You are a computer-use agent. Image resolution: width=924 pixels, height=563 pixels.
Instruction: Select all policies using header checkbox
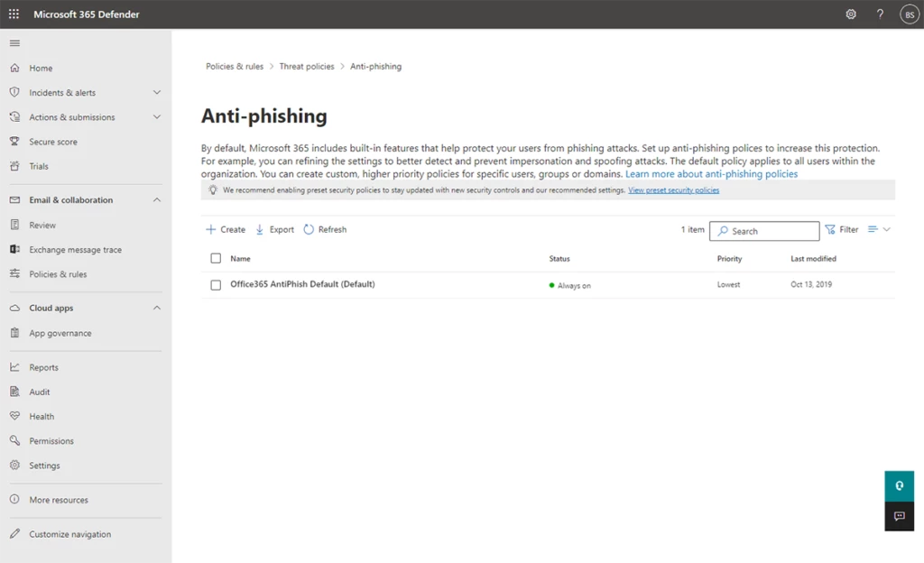[214, 258]
